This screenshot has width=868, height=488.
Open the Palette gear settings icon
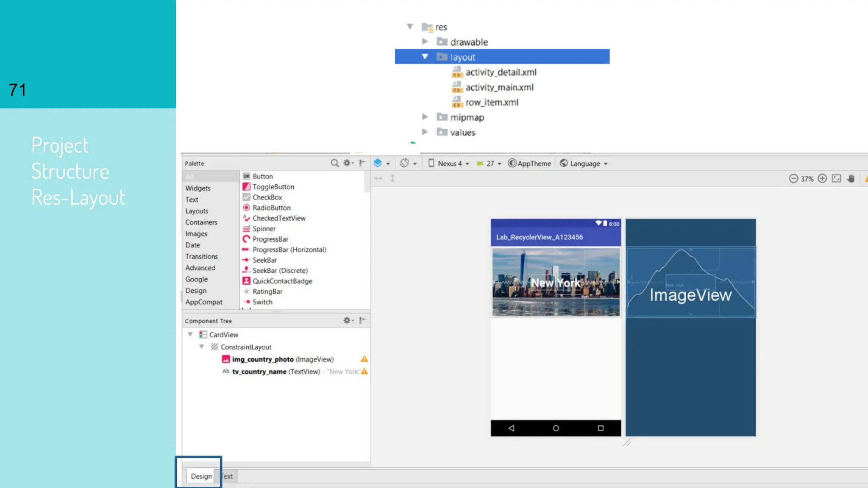pos(348,163)
